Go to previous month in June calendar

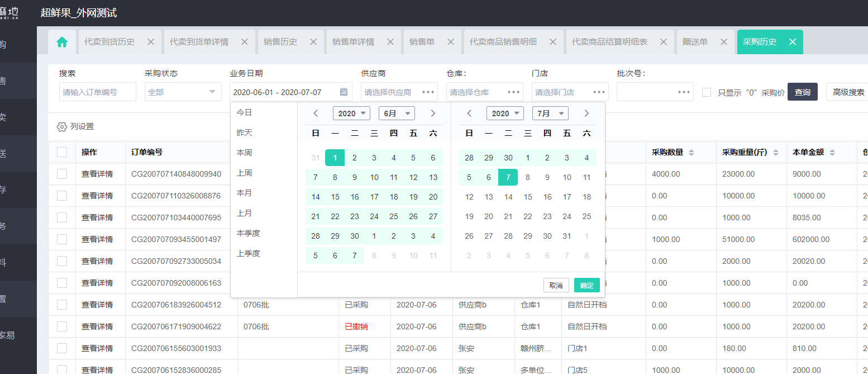click(x=316, y=113)
